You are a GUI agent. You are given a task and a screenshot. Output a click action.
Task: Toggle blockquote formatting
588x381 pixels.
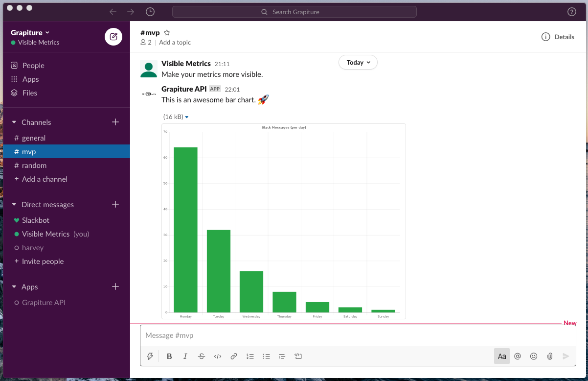282,356
